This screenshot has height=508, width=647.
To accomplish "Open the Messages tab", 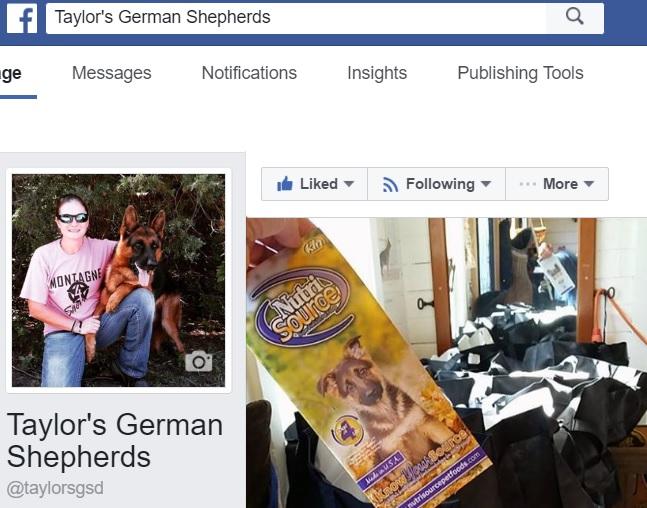I will (x=111, y=73).
